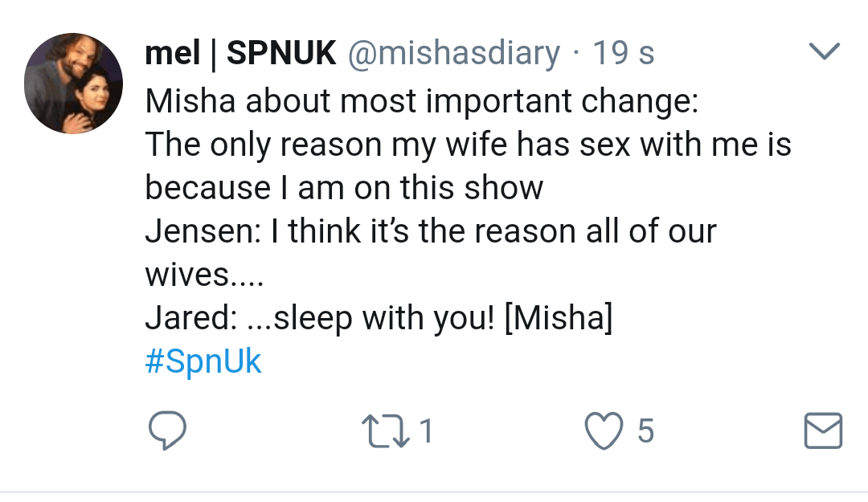Open the tweet options chevron menu
Screen dimensions: 868x502
point(823,53)
